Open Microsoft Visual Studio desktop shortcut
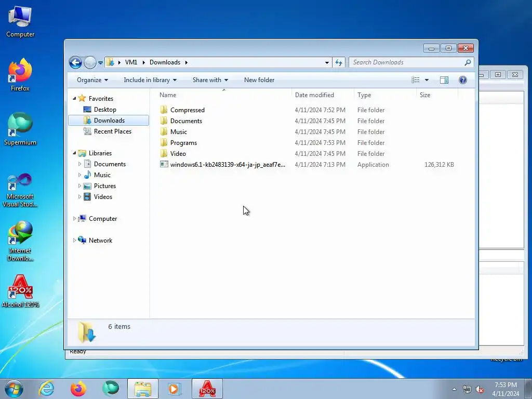The image size is (532, 399). click(x=20, y=190)
